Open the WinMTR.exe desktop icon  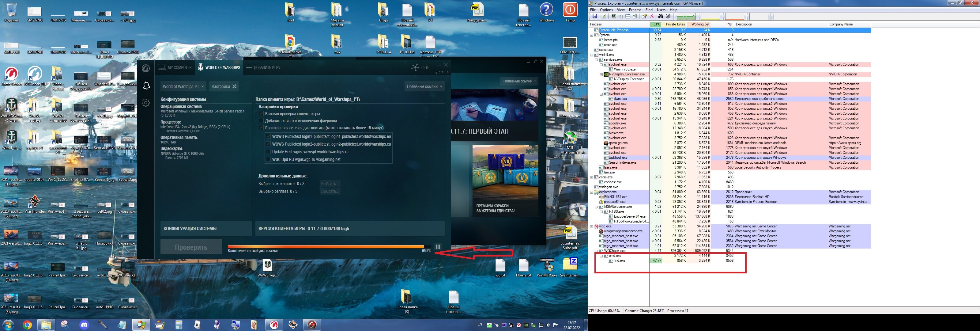point(547,267)
